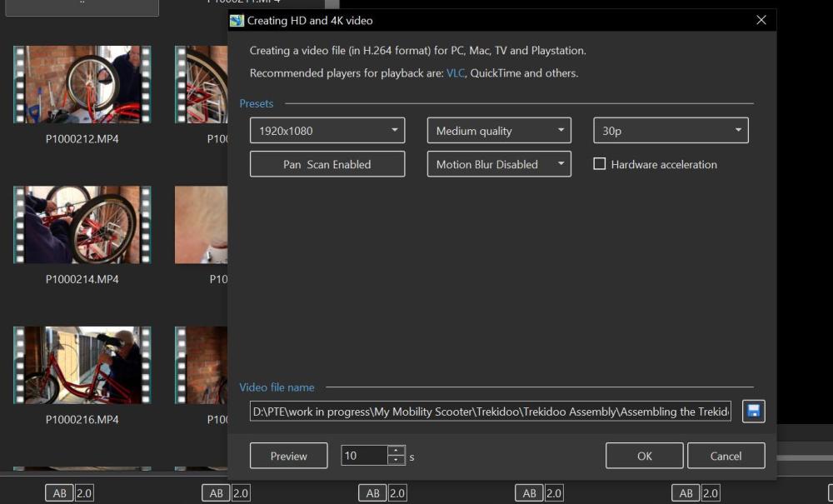Toggle the Pan Scan Enabled button
The width and height of the screenshot is (833, 504).
click(x=327, y=164)
